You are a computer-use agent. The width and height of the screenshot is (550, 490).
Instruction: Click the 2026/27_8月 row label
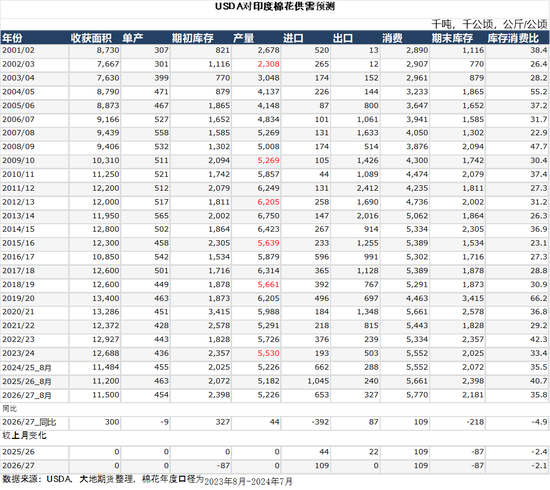point(27,395)
